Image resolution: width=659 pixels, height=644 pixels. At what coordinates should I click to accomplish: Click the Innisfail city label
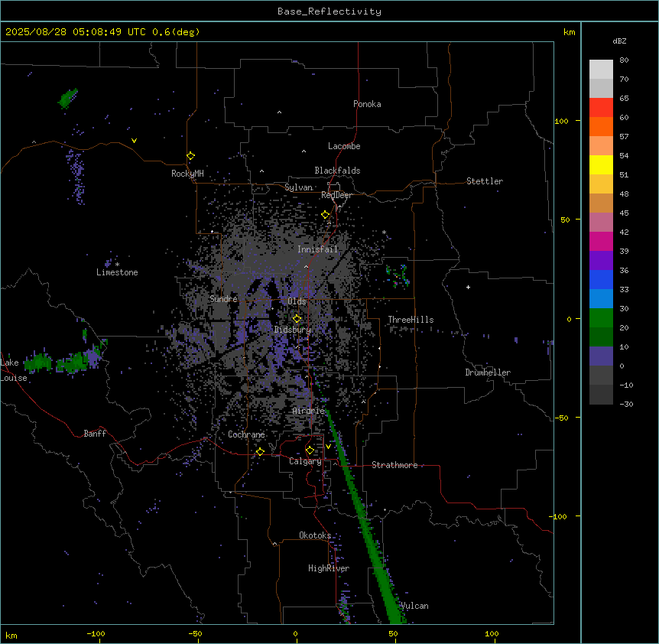tap(317, 249)
